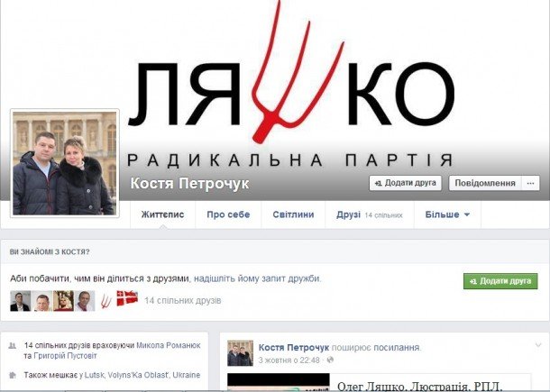Open the Світлини tab

click(x=293, y=214)
